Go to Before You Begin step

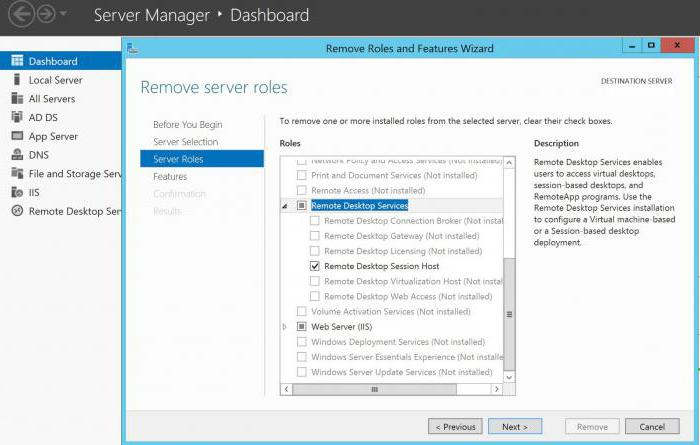click(188, 125)
